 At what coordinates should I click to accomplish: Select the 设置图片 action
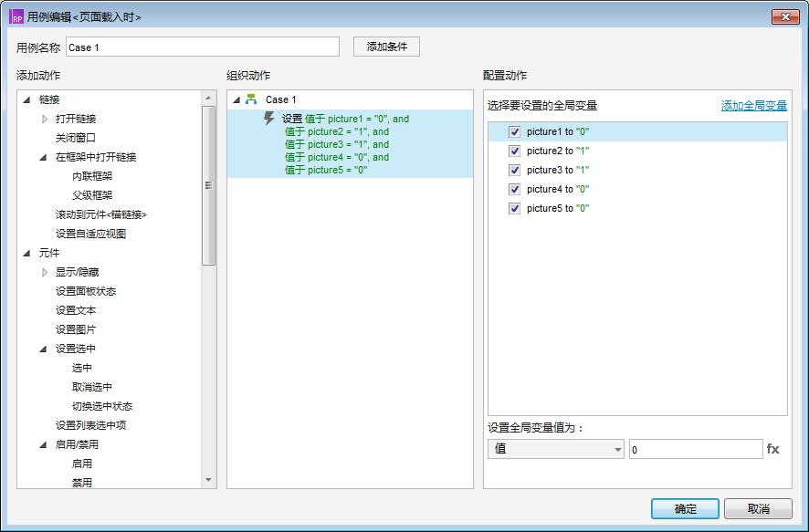point(76,329)
